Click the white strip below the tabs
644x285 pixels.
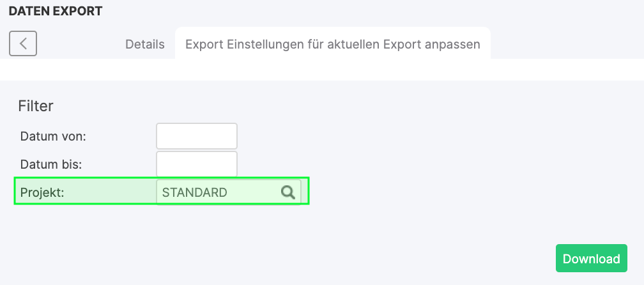click(319, 69)
